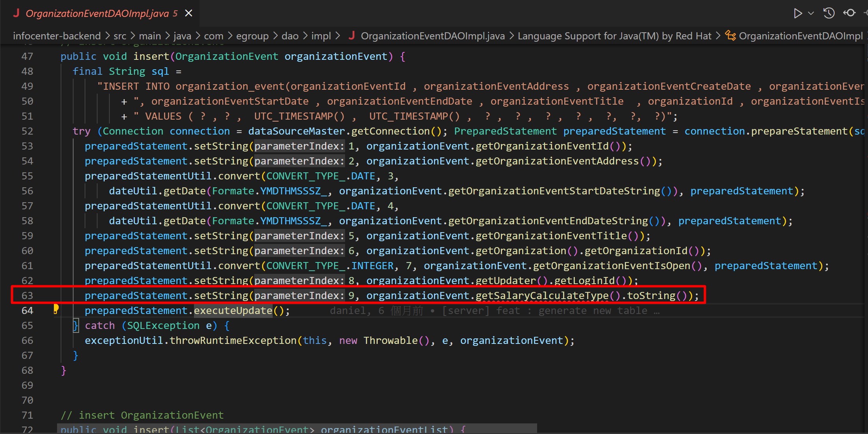The image size is (868, 434).
Task: Click the partially visible icon at the toolbar's right edge
Action: point(865,13)
